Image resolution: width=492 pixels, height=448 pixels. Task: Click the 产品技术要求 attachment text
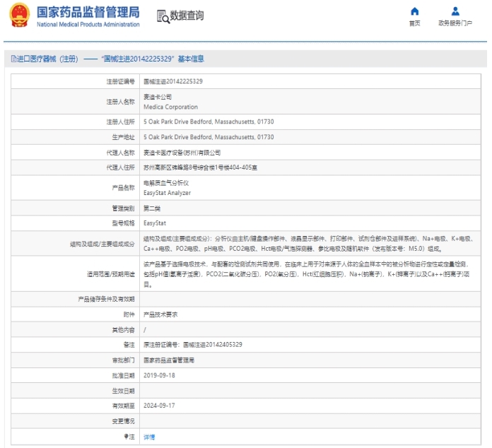coord(160,313)
